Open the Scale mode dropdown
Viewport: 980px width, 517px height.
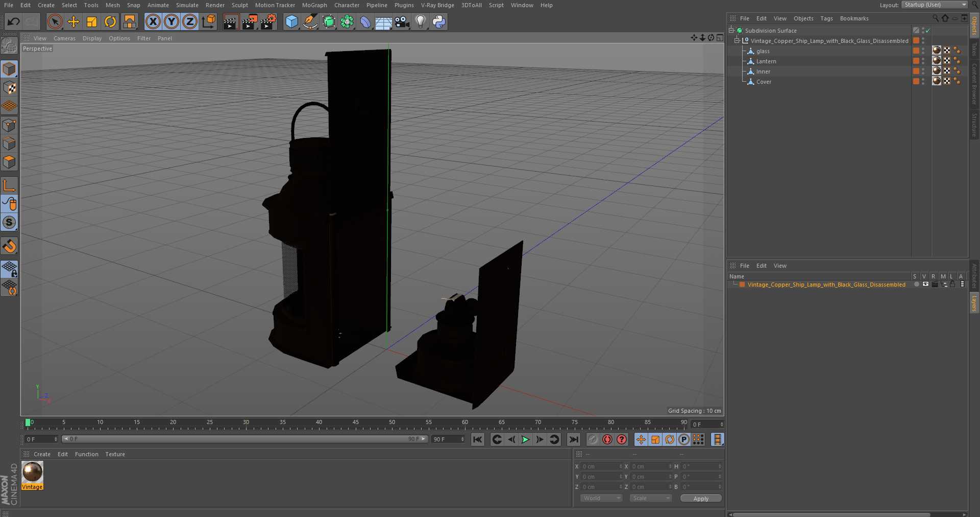point(650,498)
